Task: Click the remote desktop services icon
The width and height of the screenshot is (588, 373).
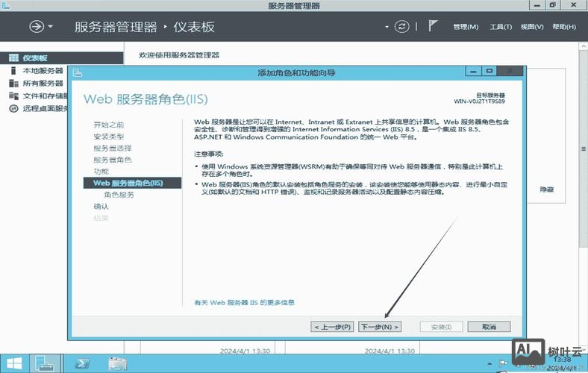Action: coord(13,109)
